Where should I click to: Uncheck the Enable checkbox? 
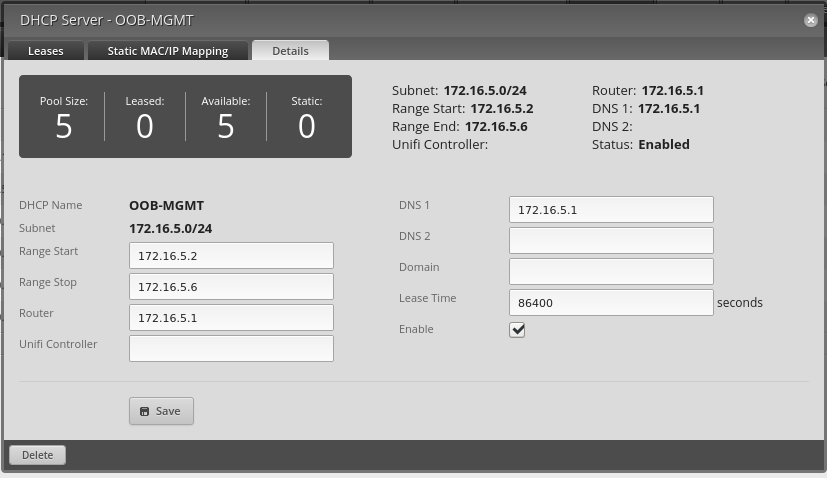tap(517, 330)
